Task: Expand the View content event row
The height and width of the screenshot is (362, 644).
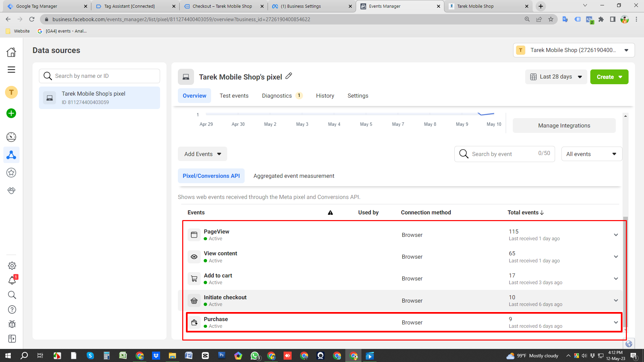Action: click(x=616, y=257)
